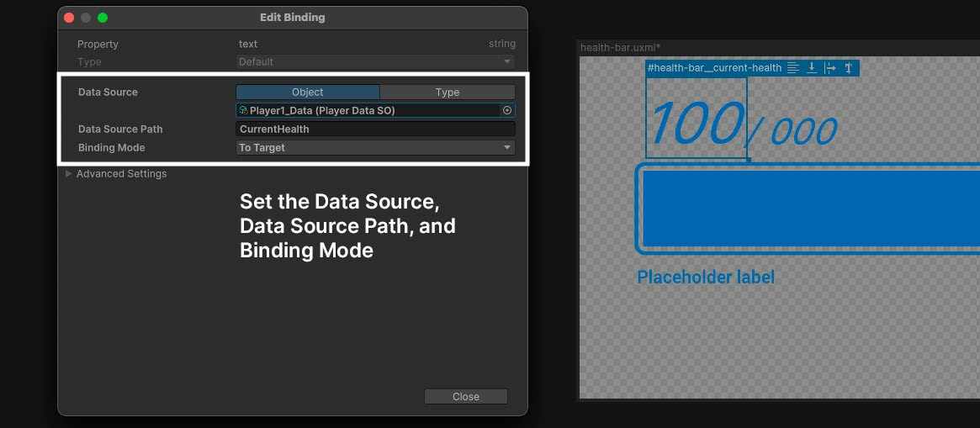The height and width of the screenshot is (428, 980).
Task: Click the Property label in Edit Binding
Action: (x=98, y=45)
